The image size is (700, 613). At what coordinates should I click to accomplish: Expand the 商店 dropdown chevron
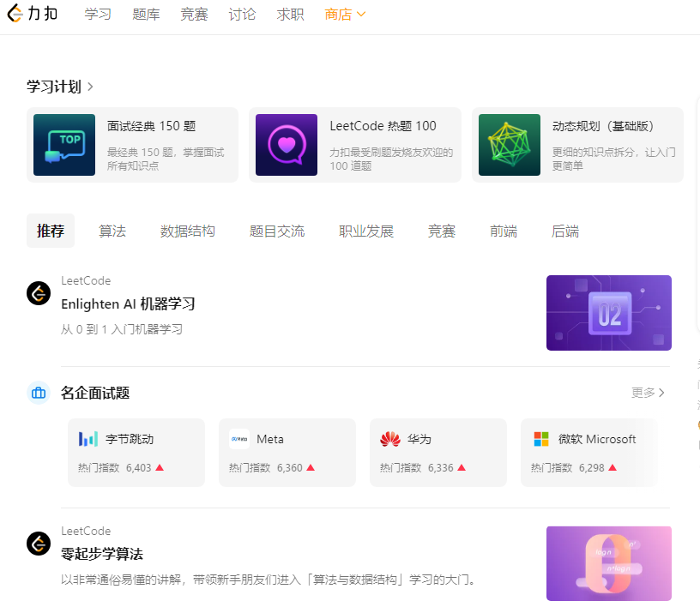(x=361, y=15)
